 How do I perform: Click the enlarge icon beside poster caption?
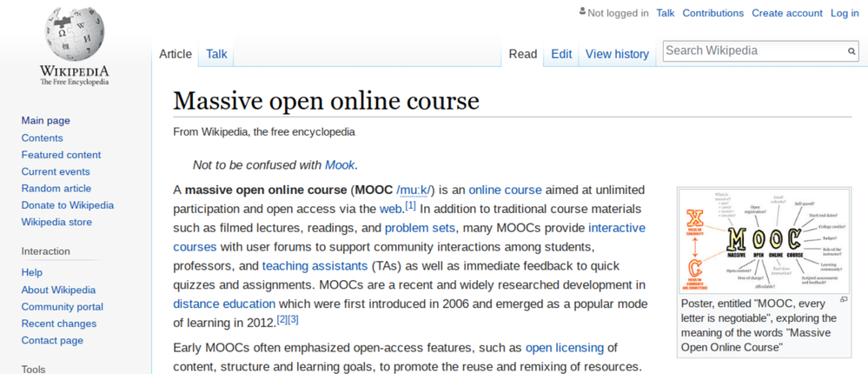click(x=844, y=299)
